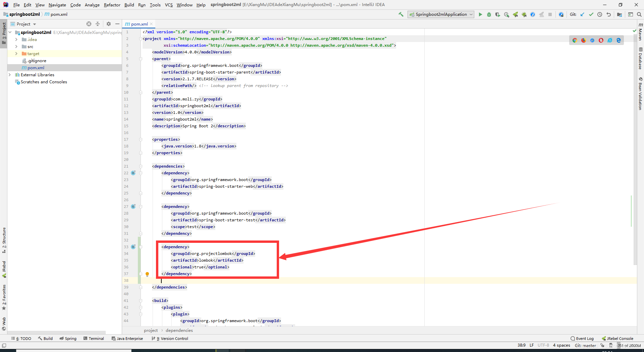The height and width of the screenshot is (352, 644).
Task: Open in Edge browser icon at far right
Action: coord(619,40)
